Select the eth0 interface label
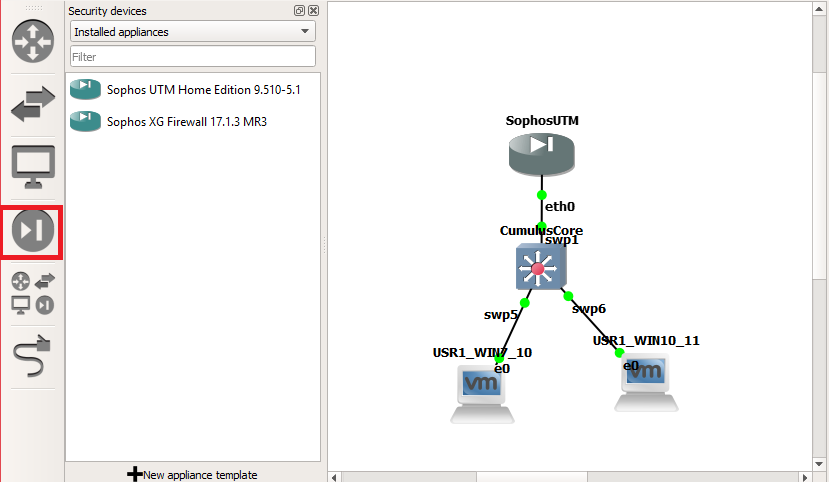Screen dimensions: 831x482 (x=560, y=207)
